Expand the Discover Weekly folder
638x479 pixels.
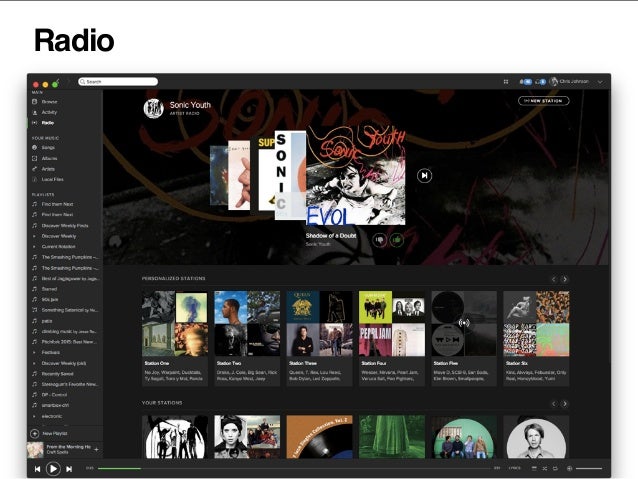34,236
